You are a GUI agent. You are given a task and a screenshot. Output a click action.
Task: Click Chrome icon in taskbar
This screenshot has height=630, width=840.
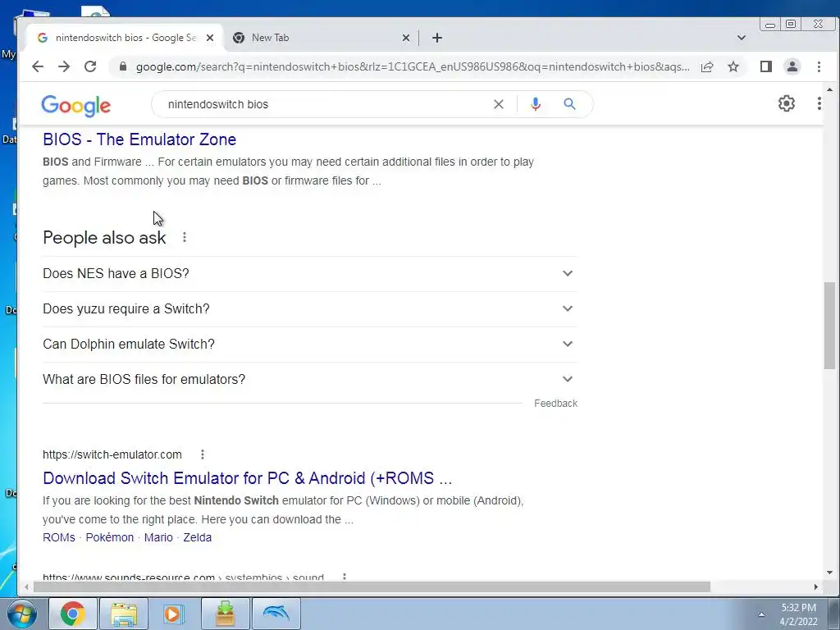point(73,614)
